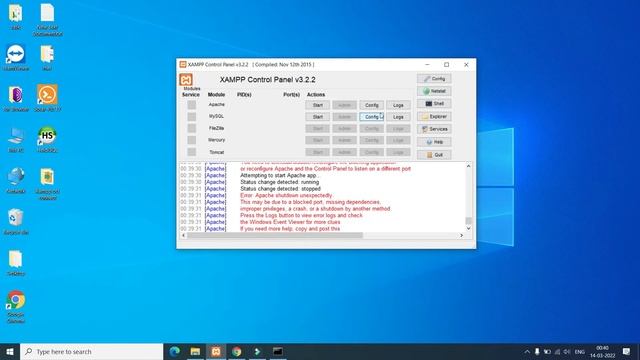Click the FileZilla Start button
The image size is (640, 360).
coord(318,129)
